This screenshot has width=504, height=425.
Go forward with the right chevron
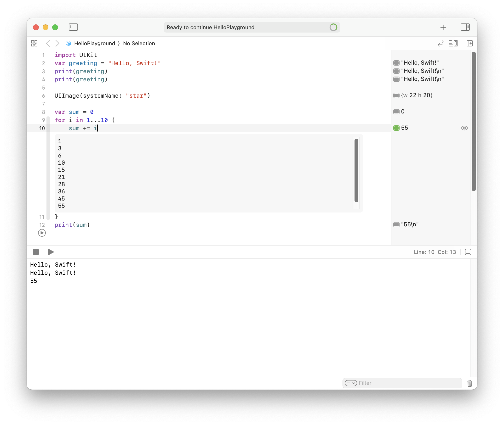(x=57, y=43)
